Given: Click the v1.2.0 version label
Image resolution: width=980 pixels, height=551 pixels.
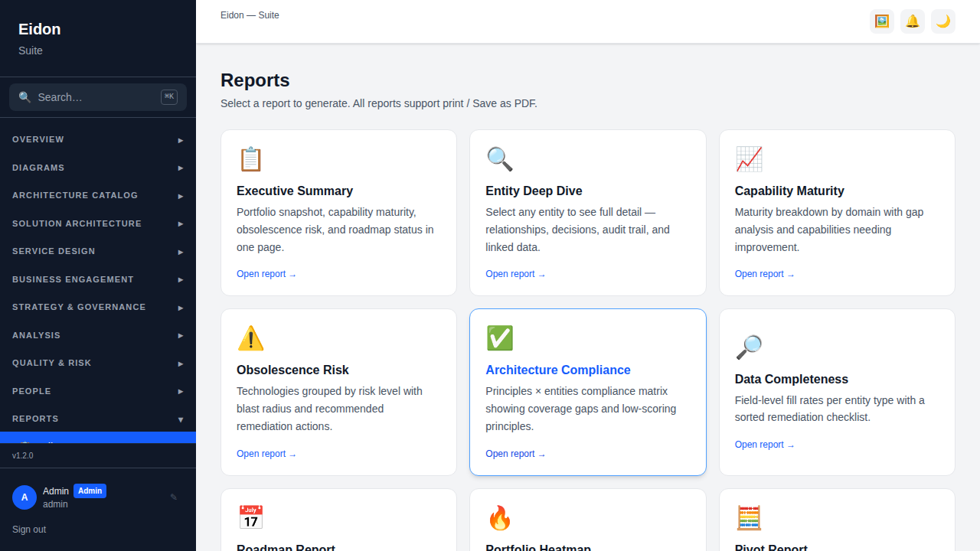Looking at the screenshot, I should (x=23, y=455).
